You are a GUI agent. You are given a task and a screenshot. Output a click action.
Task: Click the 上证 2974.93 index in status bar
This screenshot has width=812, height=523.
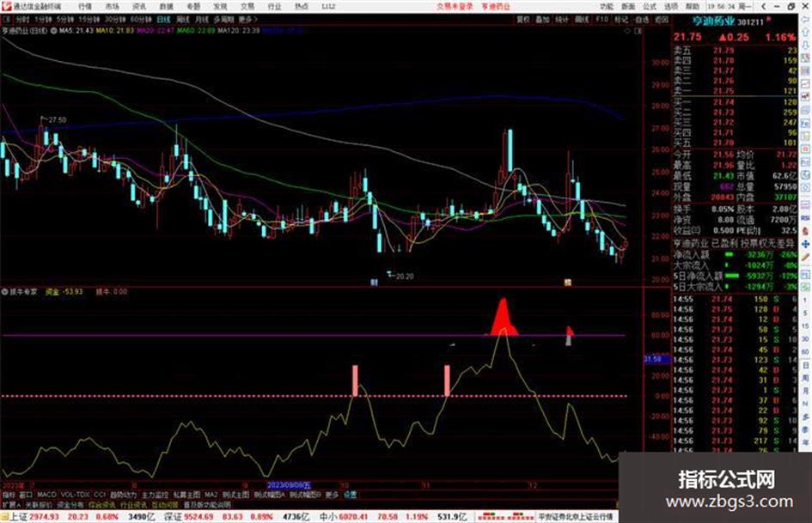pyautogui.click(x=34, y=517)
